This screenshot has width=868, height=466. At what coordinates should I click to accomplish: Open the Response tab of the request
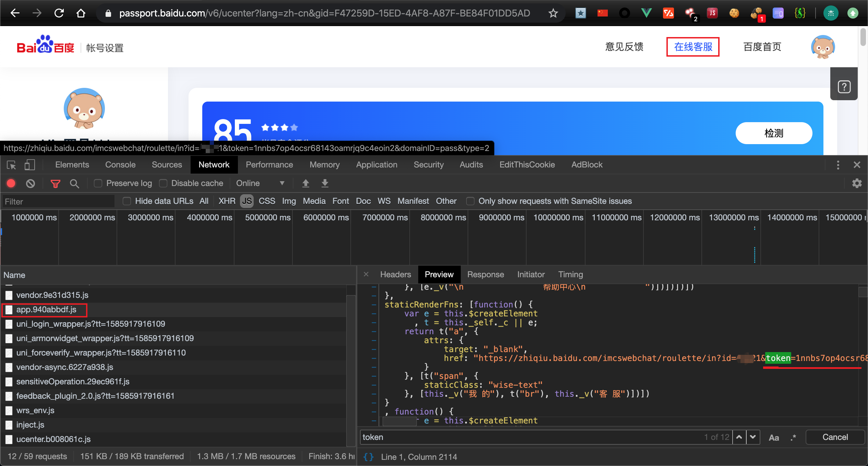485,275
